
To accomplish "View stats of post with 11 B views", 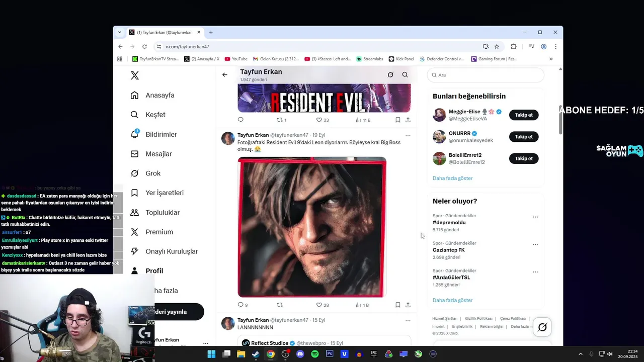I will point(363,120).
